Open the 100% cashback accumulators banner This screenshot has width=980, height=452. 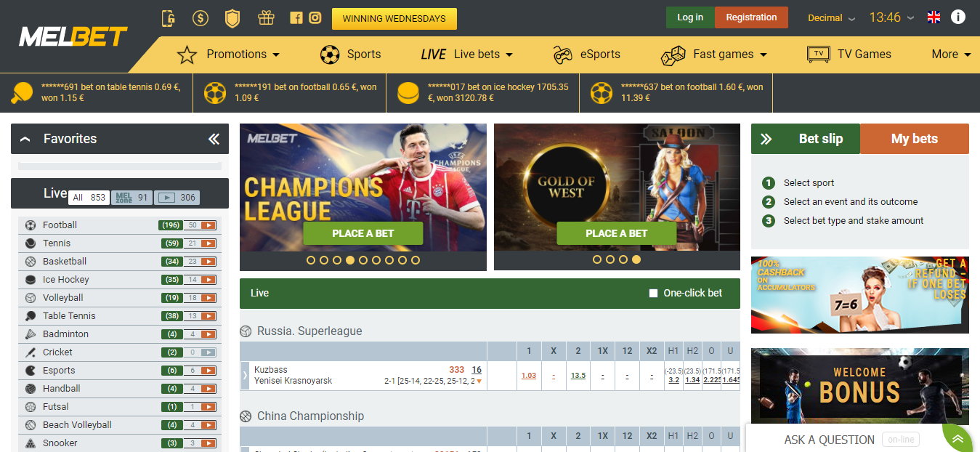click(860, 295)
